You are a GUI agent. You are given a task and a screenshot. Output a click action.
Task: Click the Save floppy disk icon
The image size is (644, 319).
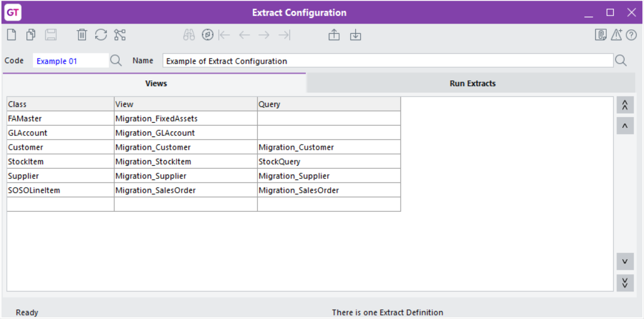click(x=50, y=35)
